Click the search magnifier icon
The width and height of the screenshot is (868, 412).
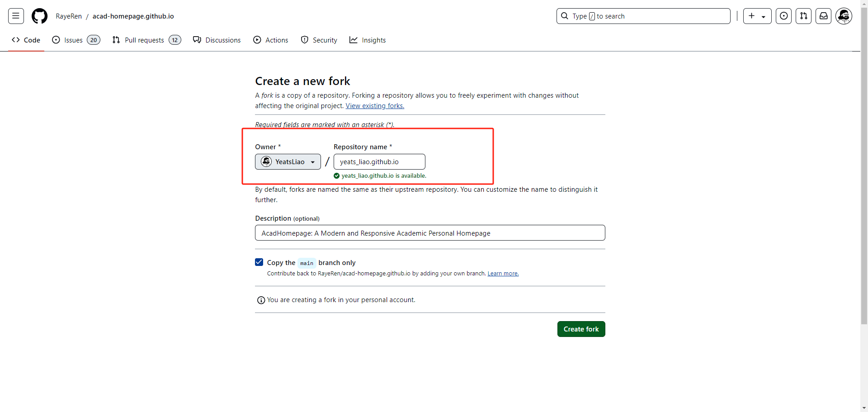(x=565, y=16)
